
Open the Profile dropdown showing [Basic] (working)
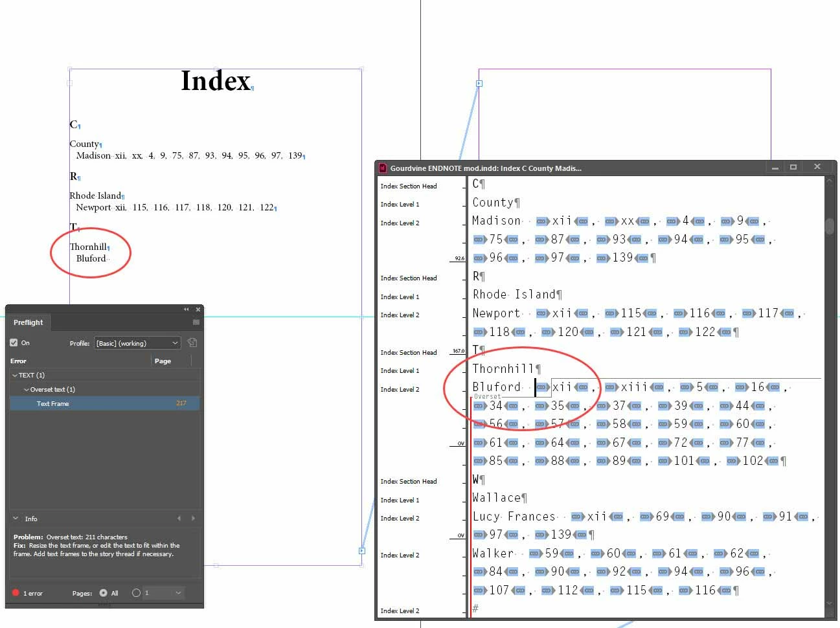click(x=137, y=343)
